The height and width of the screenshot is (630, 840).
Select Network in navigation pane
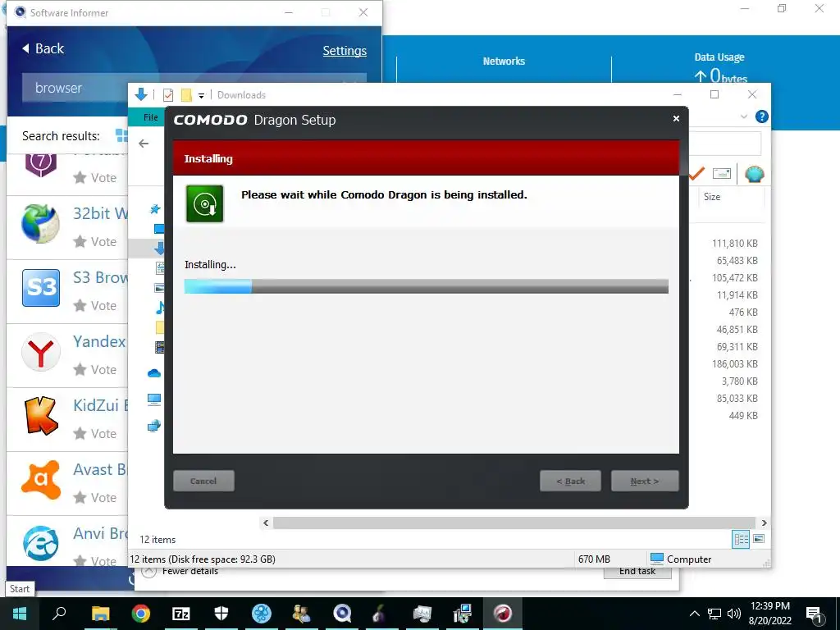coord(154,426)
